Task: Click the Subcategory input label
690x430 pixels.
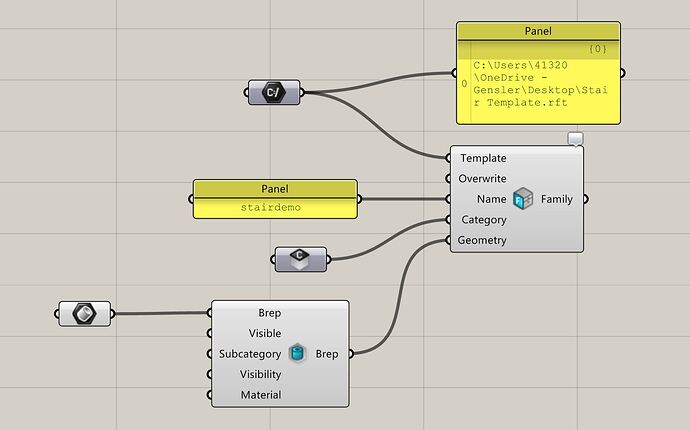Action: click(x=250, y=354)
